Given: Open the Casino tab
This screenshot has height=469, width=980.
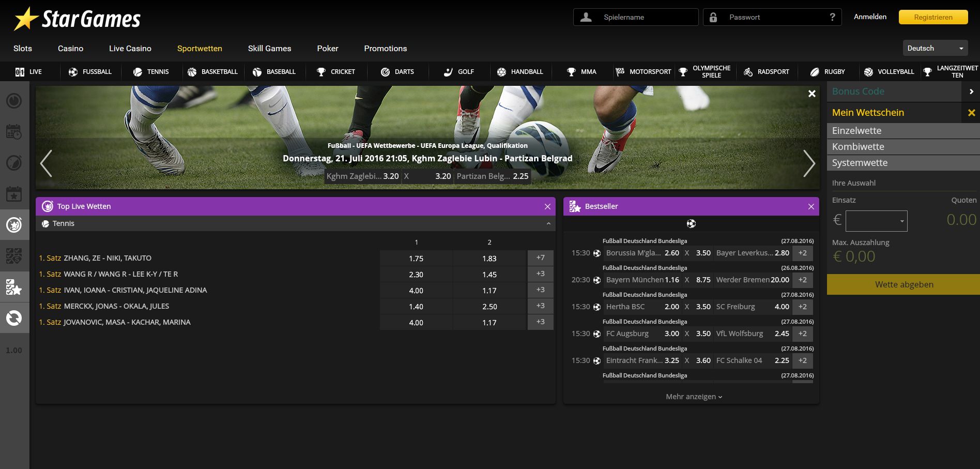Looking at the screenshot, I should (x=70, y=48).
